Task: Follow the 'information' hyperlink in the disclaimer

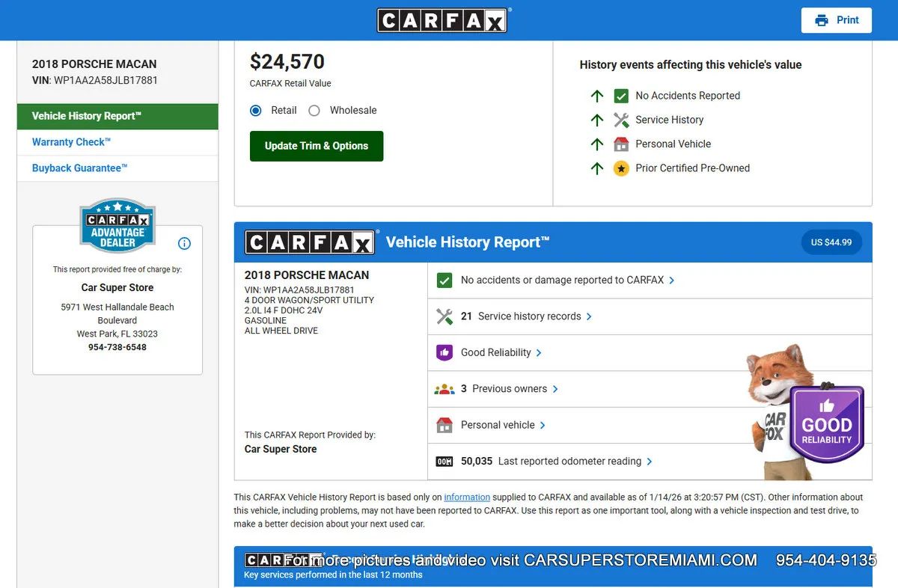Action: (467, 497)
